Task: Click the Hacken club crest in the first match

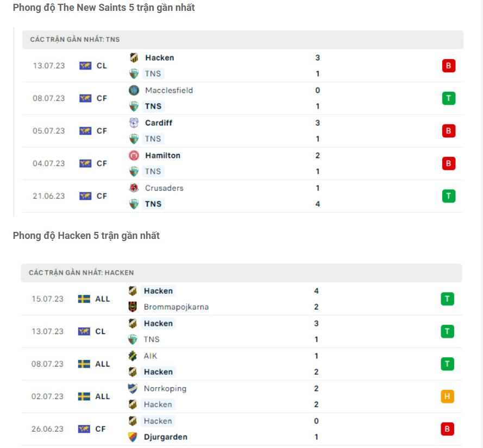Action: tap(134, 58)
